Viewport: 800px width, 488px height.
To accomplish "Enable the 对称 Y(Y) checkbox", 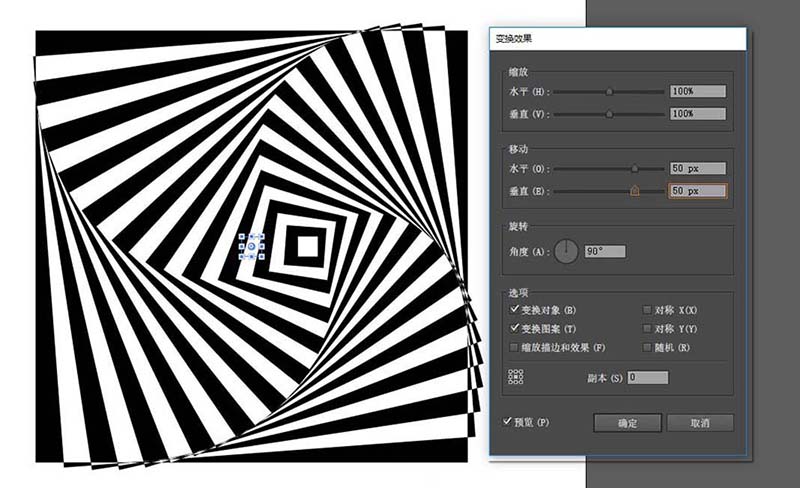I will pos(647,328).
